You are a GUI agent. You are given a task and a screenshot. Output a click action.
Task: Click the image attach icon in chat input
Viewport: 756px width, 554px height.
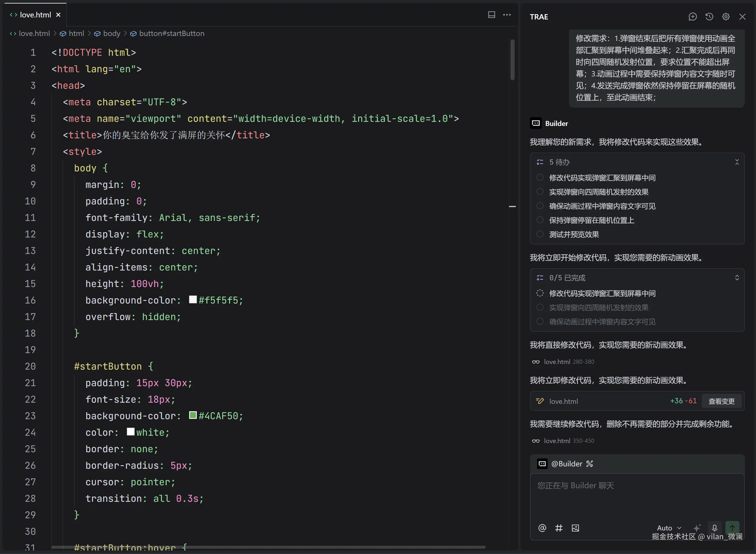click(575, 528)
